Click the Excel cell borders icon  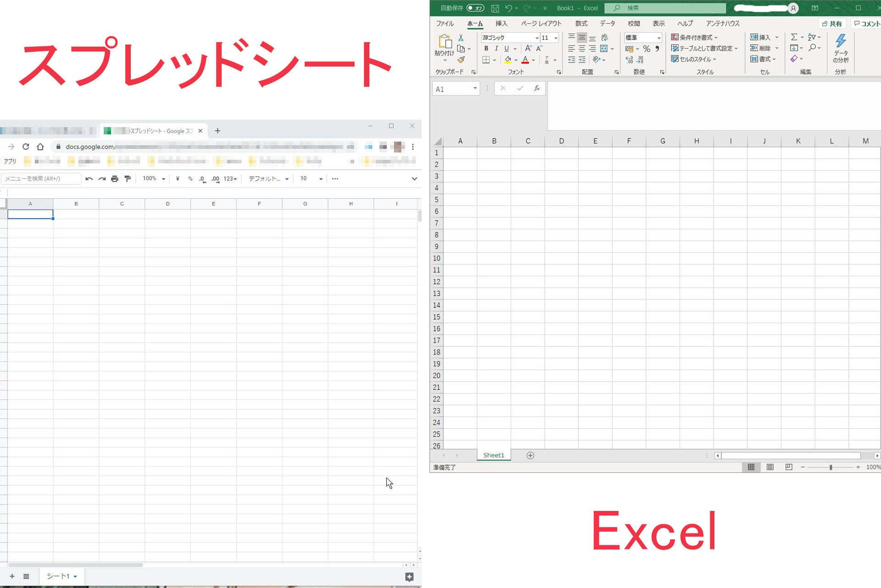(486, 60)
